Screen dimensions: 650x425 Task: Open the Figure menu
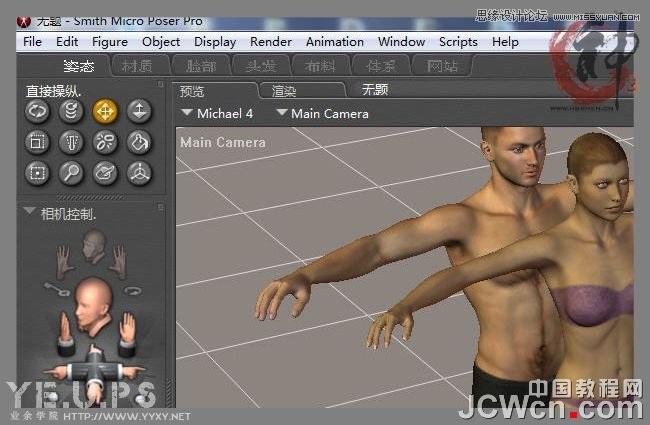click(x=110, y=42)
